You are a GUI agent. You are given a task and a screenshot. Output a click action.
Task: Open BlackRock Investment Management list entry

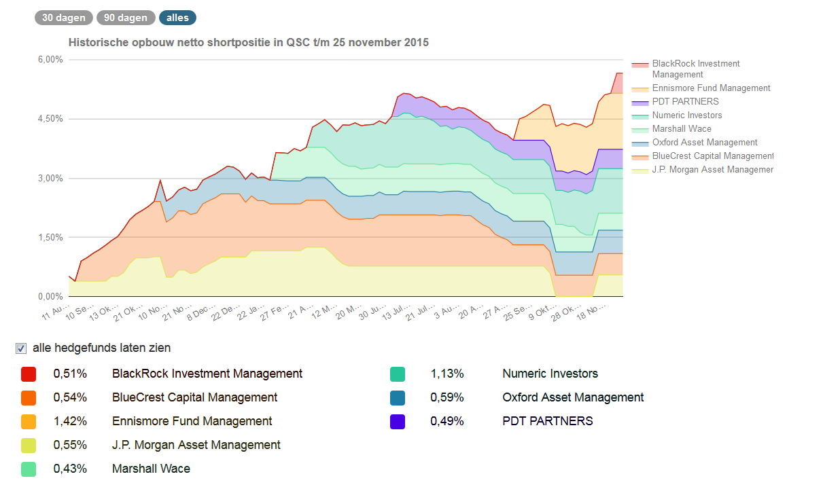pyautogui.click(x=207, y=374)
